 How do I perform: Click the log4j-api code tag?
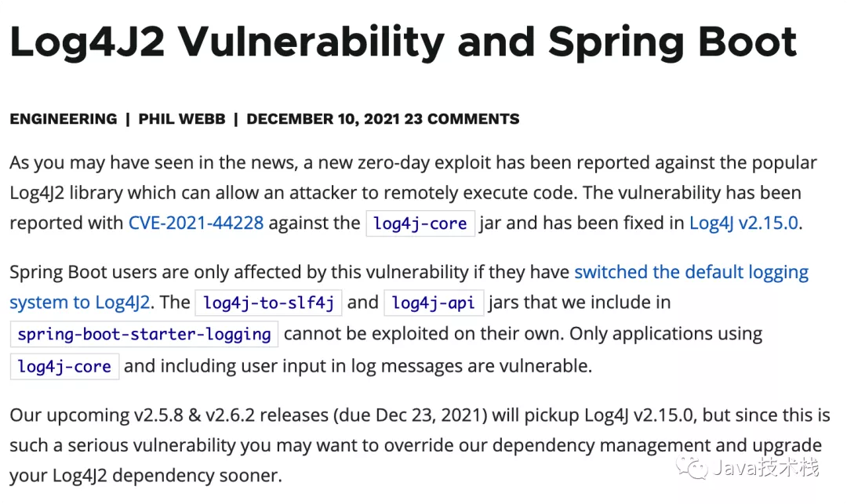click(x=434, y=303)
